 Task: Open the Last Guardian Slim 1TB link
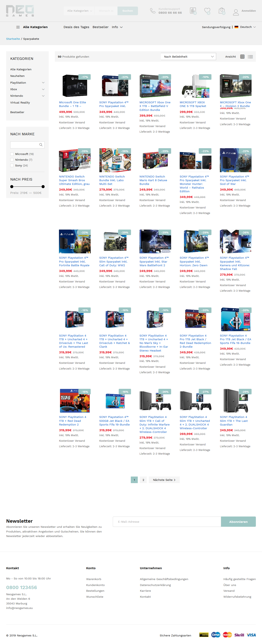234,421
